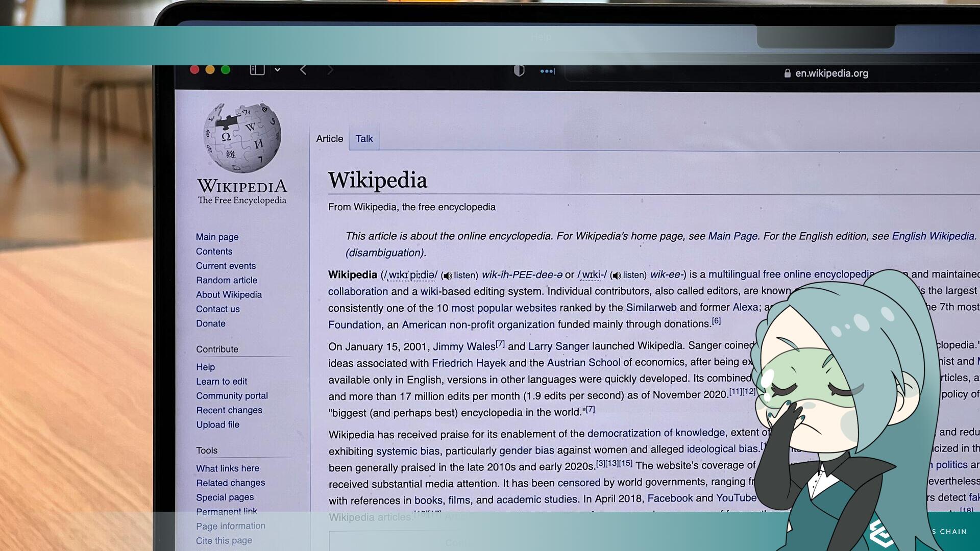Image resolution: width=980 pixels, height=551 pixels.
Task: Click Random article in the sidebar
Action: (x=226, y=280)
